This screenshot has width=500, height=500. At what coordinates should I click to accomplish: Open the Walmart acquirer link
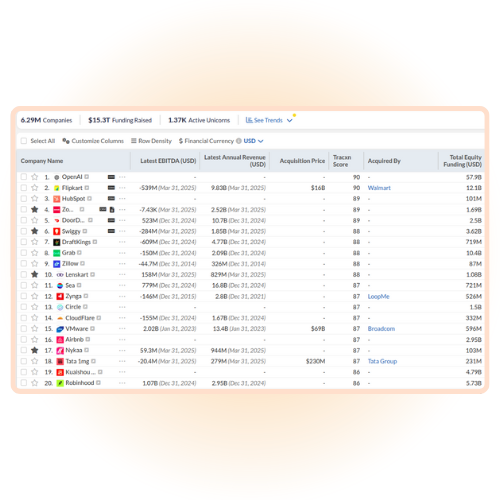coord(379,188)
